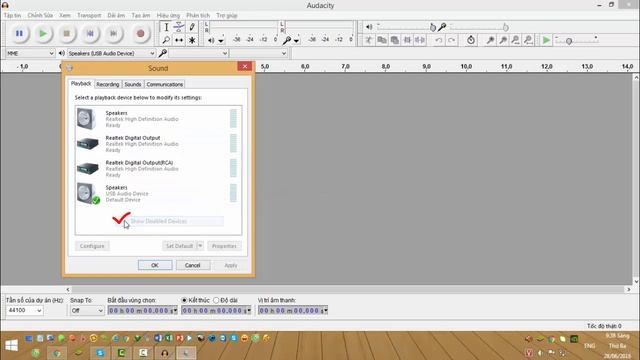640x360 pixels.
Task: Open the Transport menu
Action: tap(89, 15)
